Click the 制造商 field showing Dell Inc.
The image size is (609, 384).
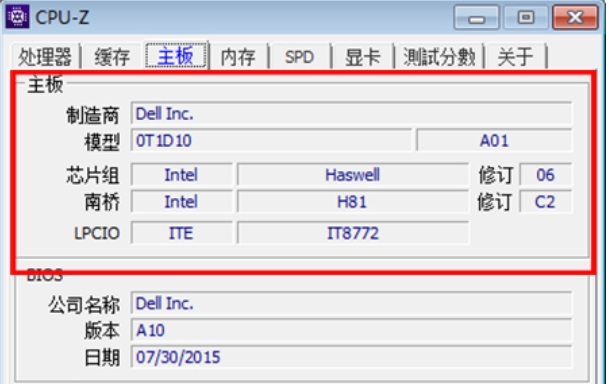(x=351, y=114)
